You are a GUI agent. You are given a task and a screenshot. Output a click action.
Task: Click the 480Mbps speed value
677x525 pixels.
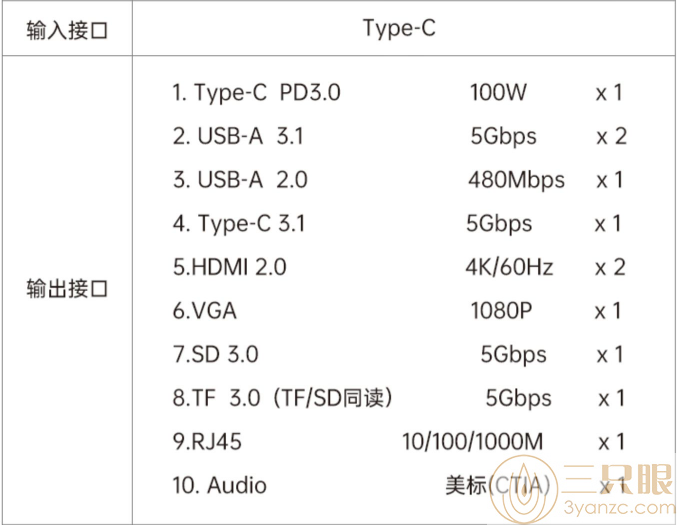tap(516, 180)
